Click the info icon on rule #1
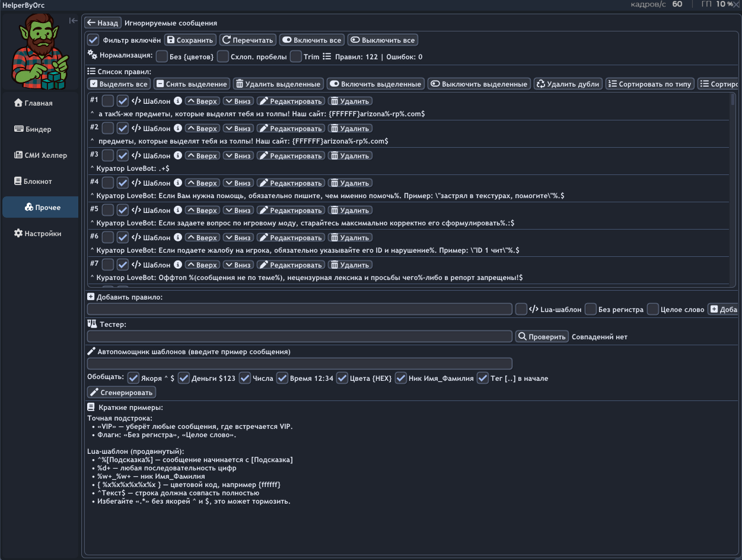 tap(177, 101)
